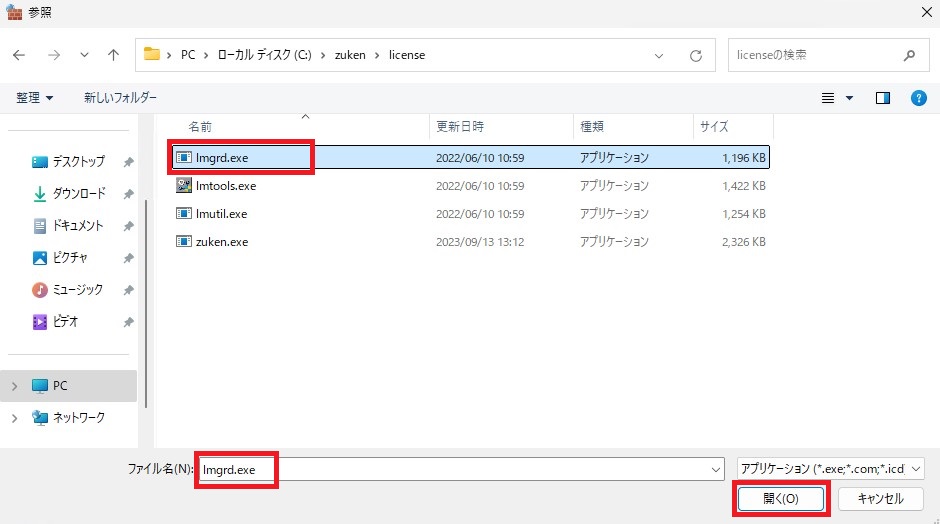Select the lmutil.exe file
The width and height of the screenshot is (940, 524).
pyautogui.click(x=470, y=213)
